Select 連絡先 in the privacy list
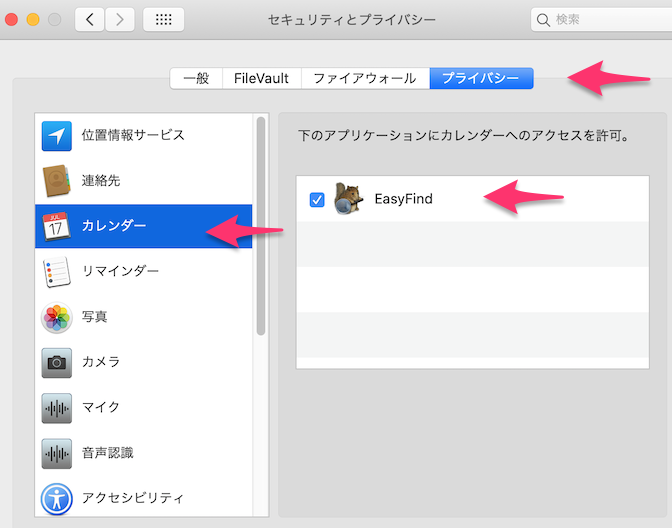The width and height of the screenshot is (672, 528). point(144,181)
